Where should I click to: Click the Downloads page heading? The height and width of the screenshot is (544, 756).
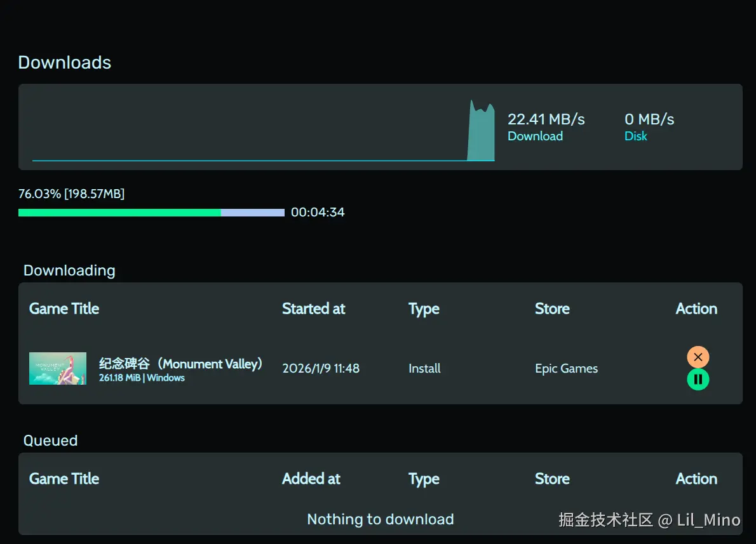point(65,62)
